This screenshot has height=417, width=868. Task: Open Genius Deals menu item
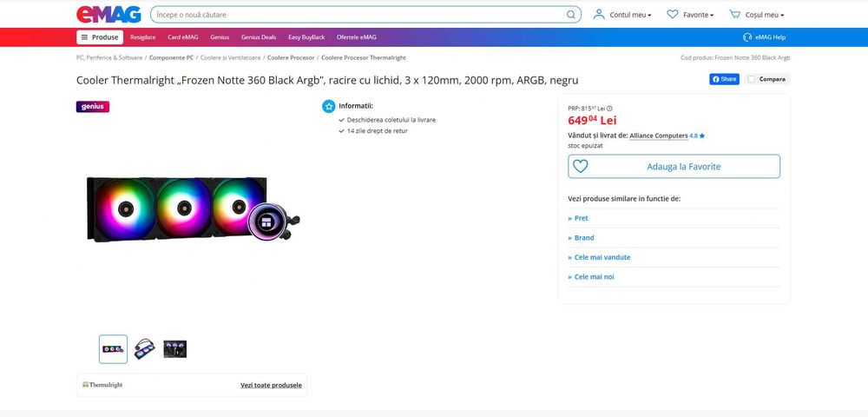(259, 37)
